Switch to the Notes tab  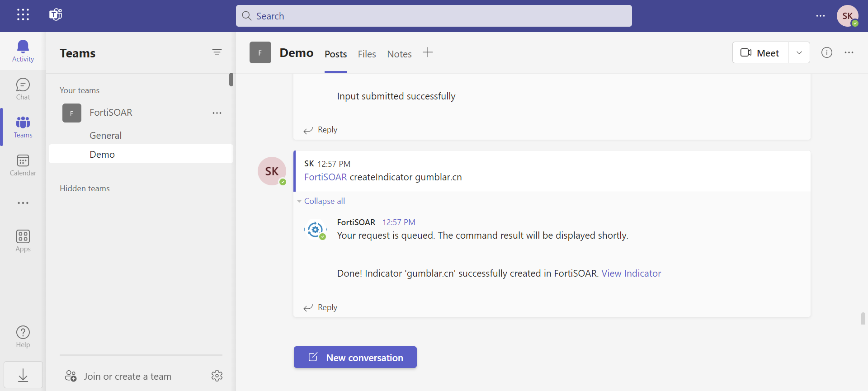[399, 54]
